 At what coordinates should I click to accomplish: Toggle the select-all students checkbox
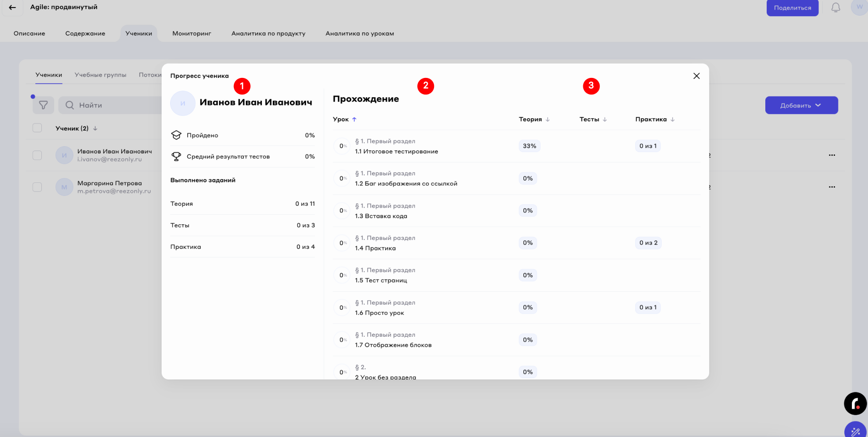pos(37,128)
